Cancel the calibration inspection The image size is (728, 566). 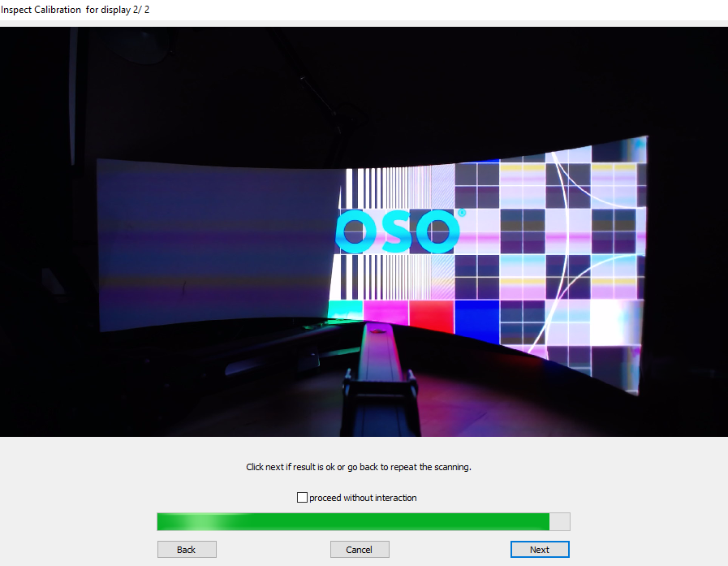360,550
